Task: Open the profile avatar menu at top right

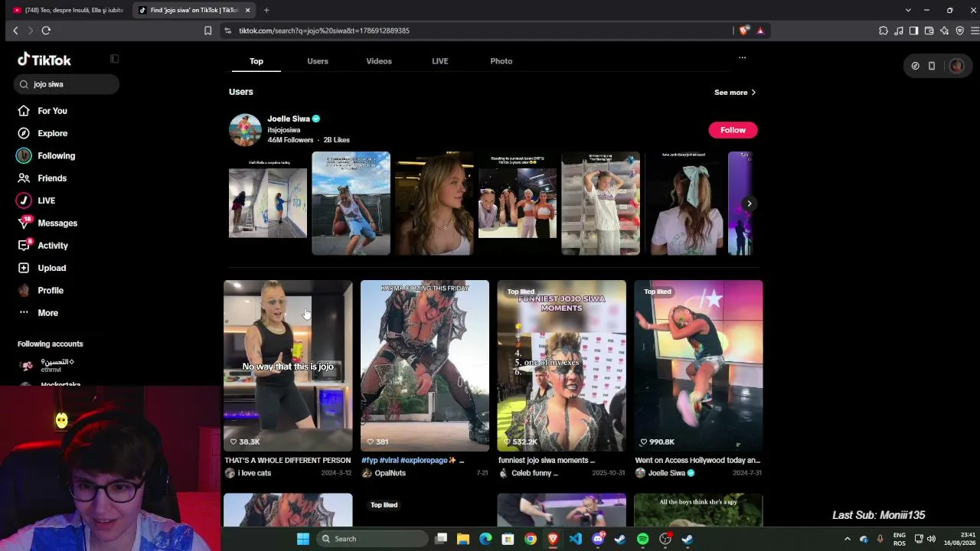Action: (956, 66)
